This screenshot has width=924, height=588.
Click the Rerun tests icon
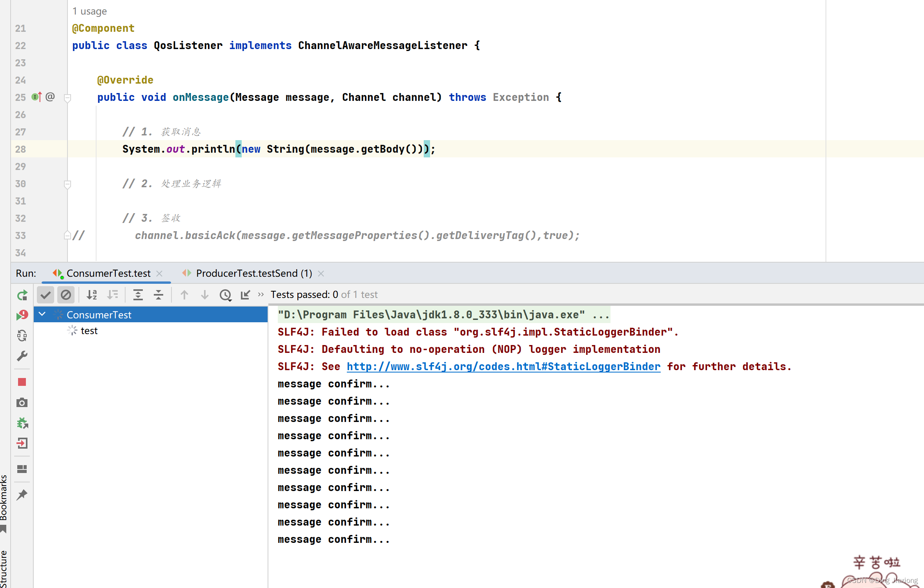point(22,295)
